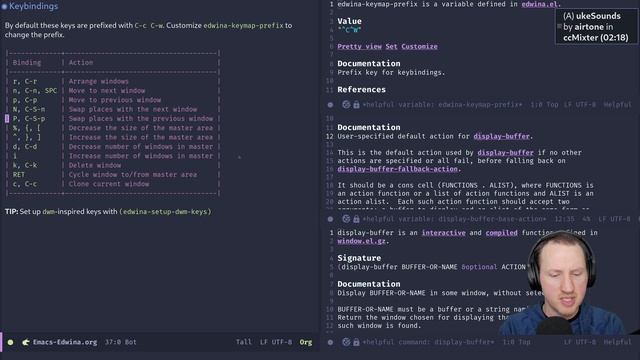Click the References heading
Image resolution: width=640 pixels, height=360 pixels.
click(x=361, y=90)
